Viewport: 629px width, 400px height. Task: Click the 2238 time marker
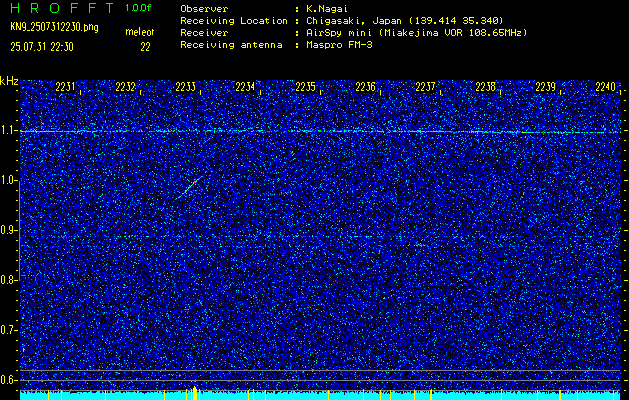pos(485,87)
